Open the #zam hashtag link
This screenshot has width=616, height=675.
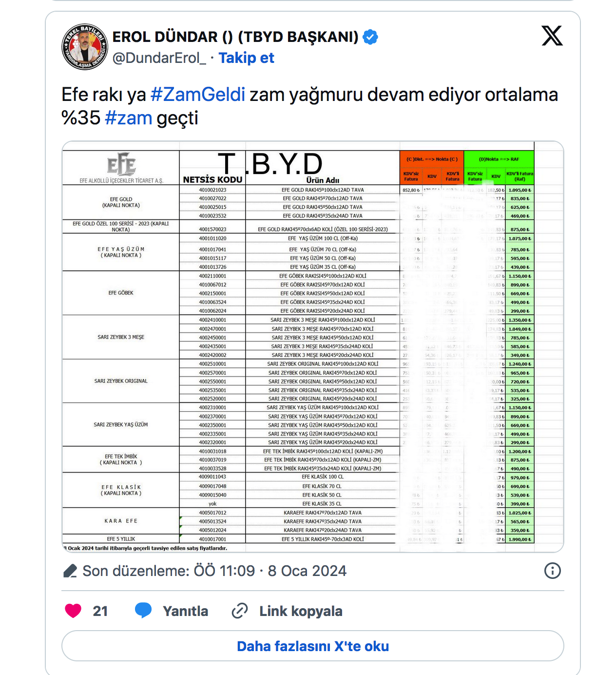click(129, 118)
